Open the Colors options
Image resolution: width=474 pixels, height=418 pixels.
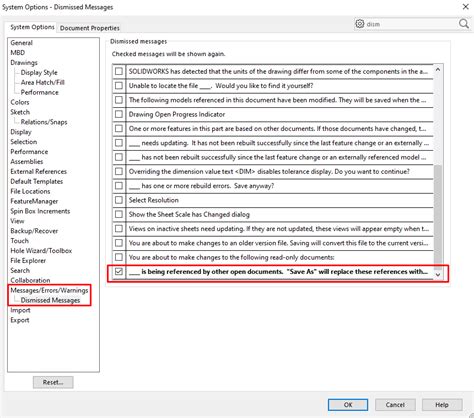20,102
